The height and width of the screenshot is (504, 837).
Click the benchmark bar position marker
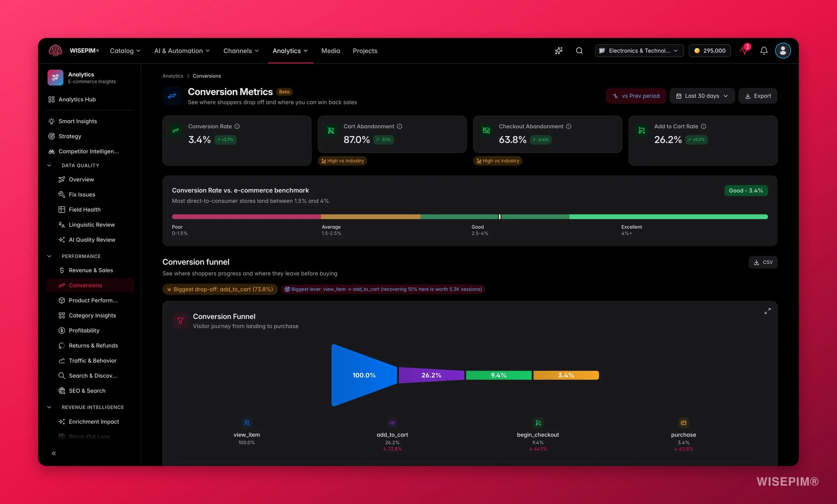[x=500, y=217]
